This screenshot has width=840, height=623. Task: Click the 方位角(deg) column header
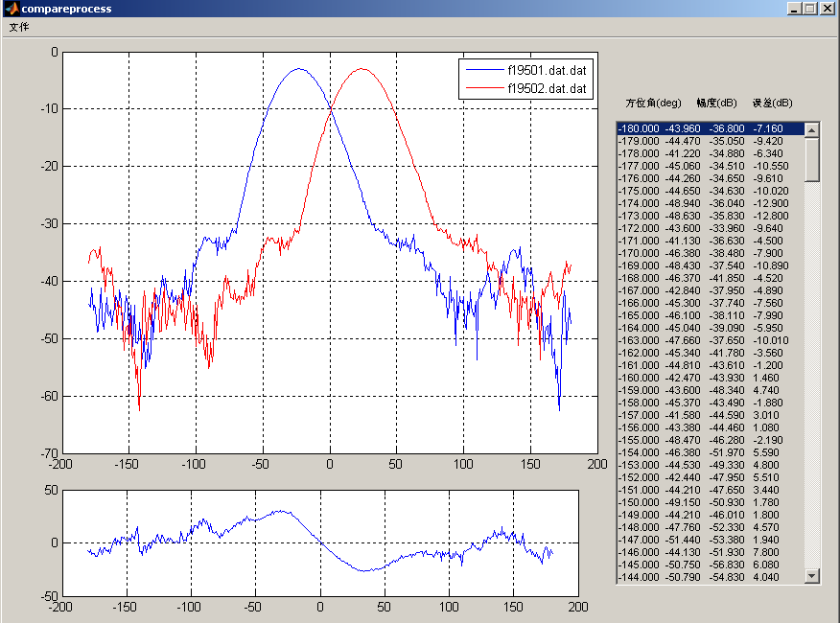coord(653,103)
